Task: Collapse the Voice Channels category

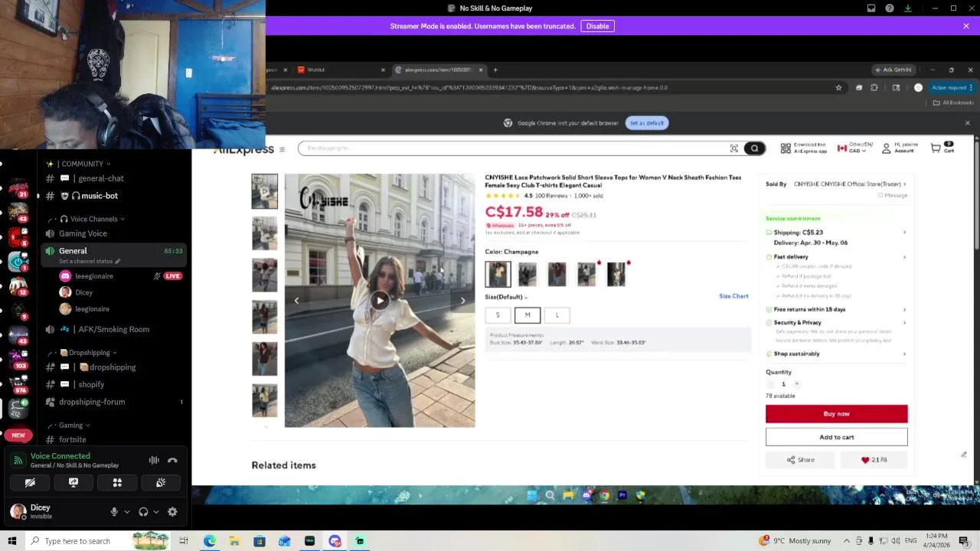Action: click(x=93, y=219)
